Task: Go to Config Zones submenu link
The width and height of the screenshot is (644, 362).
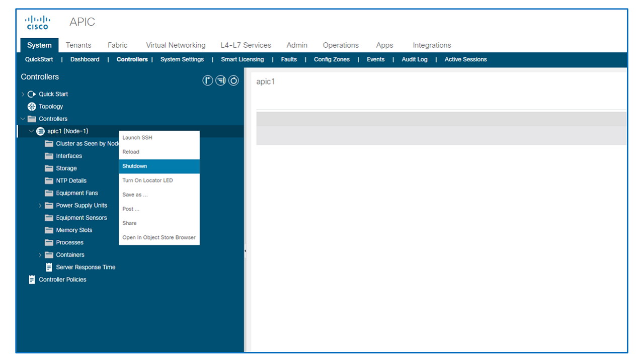Action: [x=332, y=59]
